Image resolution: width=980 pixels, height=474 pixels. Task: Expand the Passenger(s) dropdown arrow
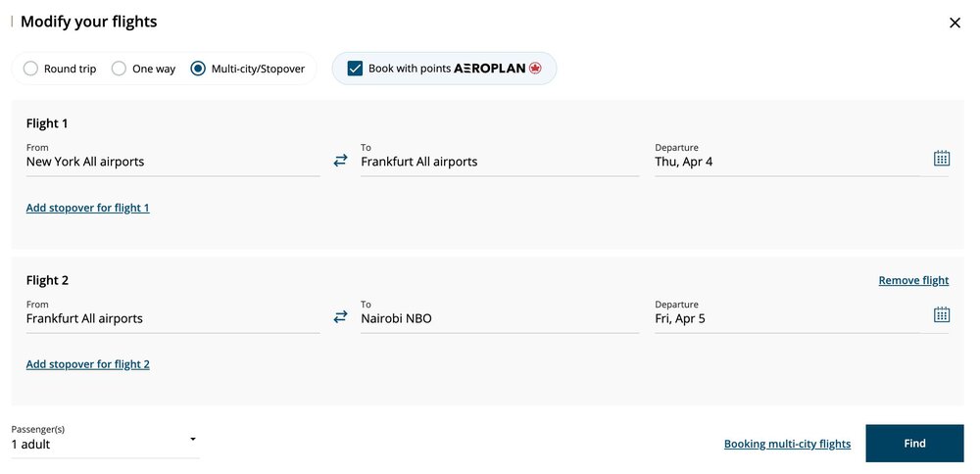pyautogui.click(x=193, y=439)
